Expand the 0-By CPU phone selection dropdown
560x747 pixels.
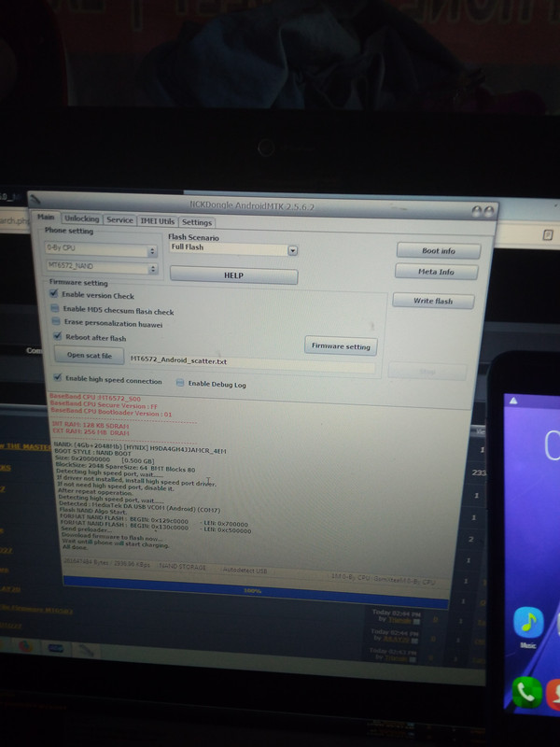click(101, 249)
